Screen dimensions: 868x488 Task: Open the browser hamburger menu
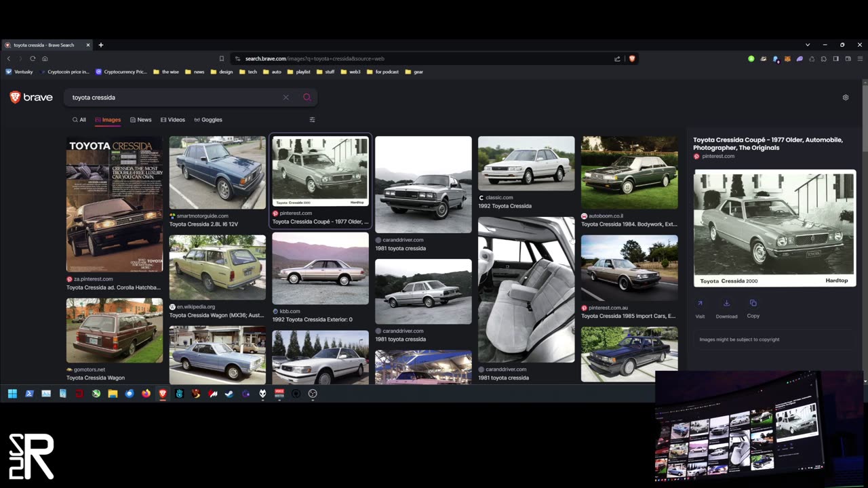pyautogui.click(x=859, y=59)
